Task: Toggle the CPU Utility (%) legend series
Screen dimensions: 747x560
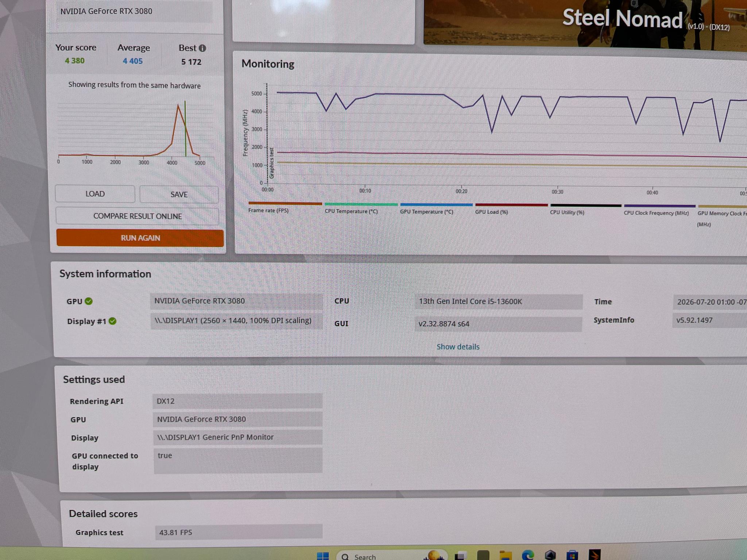Action: [x=586, y=209]
